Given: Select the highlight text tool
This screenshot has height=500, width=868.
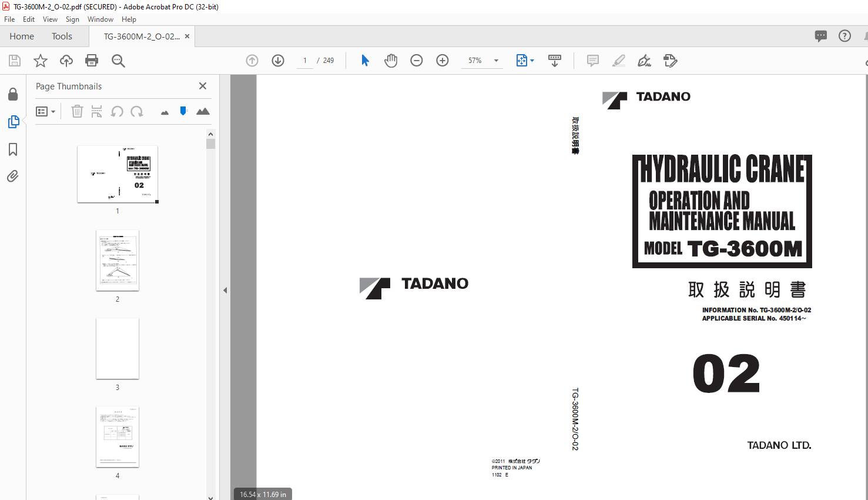Looking at the screenshot, I should (x=619, y=61).
